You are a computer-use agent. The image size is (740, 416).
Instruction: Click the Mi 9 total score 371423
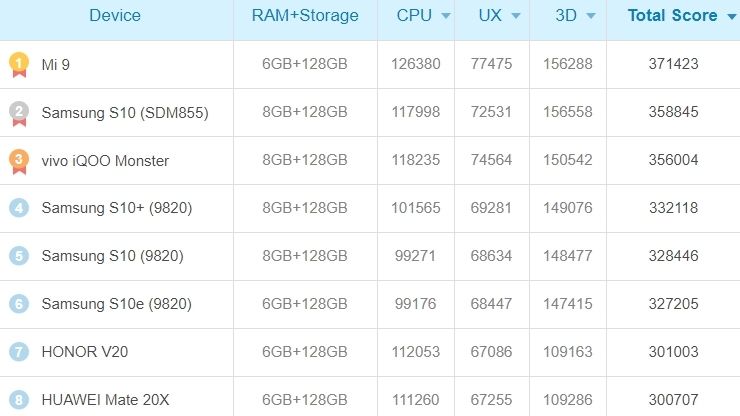click(673, 64)
